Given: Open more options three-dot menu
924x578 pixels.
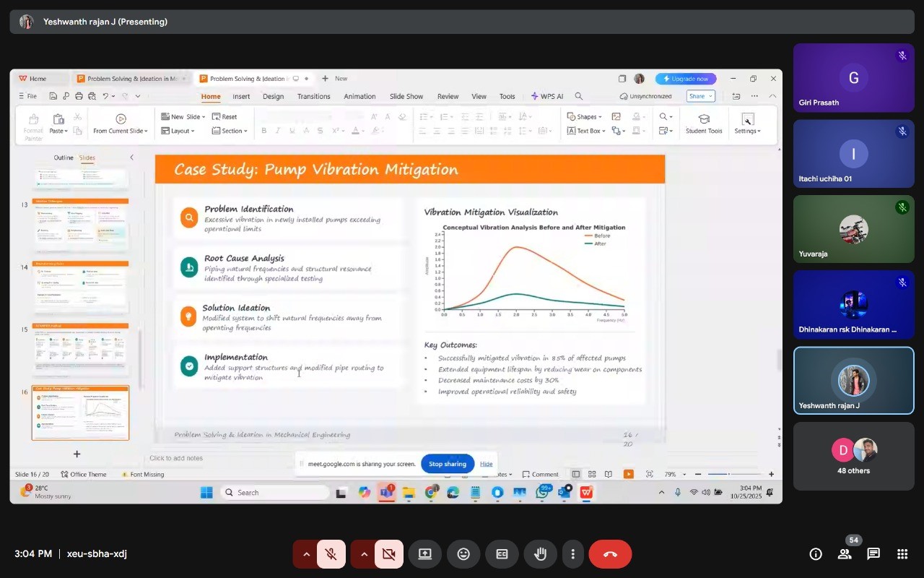Looking at the screenshot, I should pos(572,554).
